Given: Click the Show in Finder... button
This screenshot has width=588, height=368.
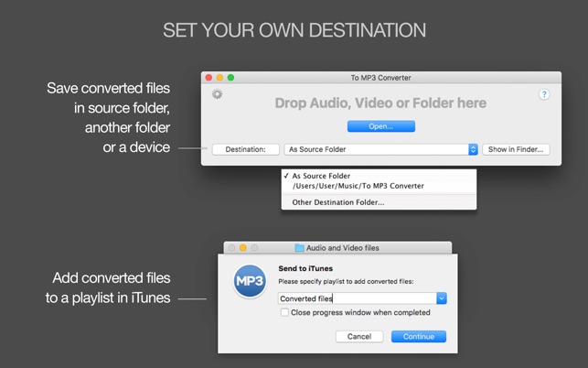Looking at the screenshot, I should [x=516, y=149].
